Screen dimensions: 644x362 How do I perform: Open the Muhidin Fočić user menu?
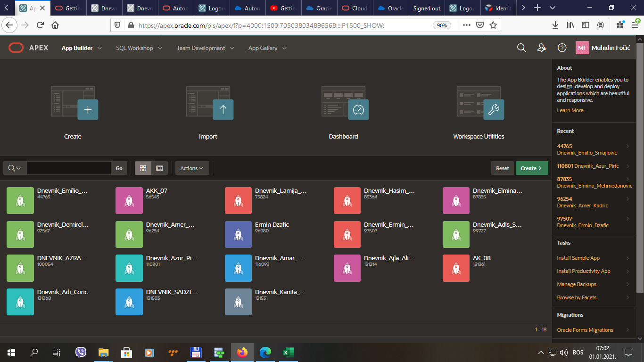coord(603,48)
